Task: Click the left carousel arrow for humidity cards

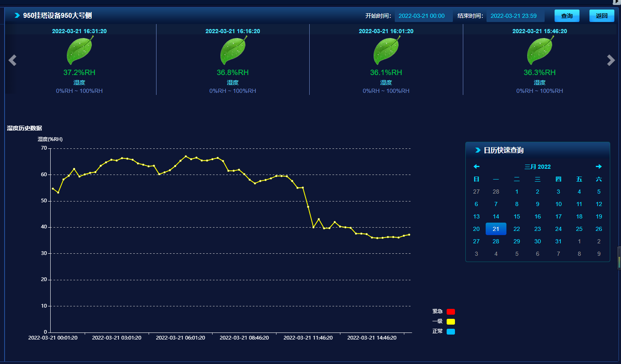Action: [12, 61]
